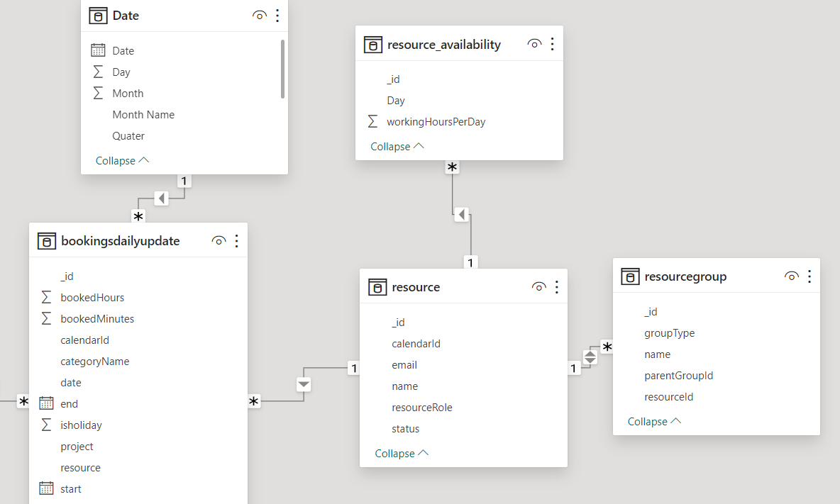Toggle visibility eye on resource table
Screen dimensions: 840x504
pos(539,287)
